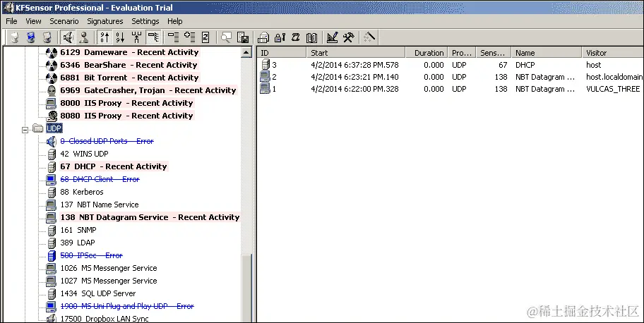
Task: Click the open book toolbar icon
Action: tap(311, 37)
